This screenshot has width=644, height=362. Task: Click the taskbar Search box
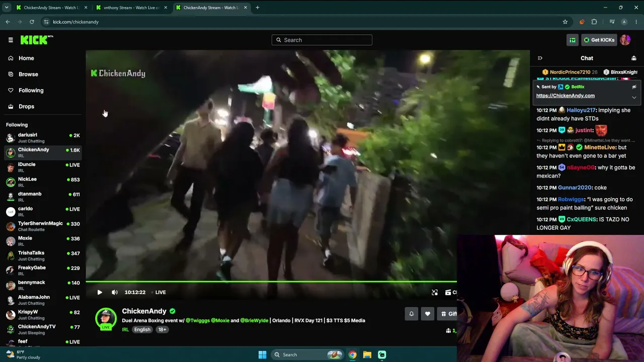click(308, 354)
